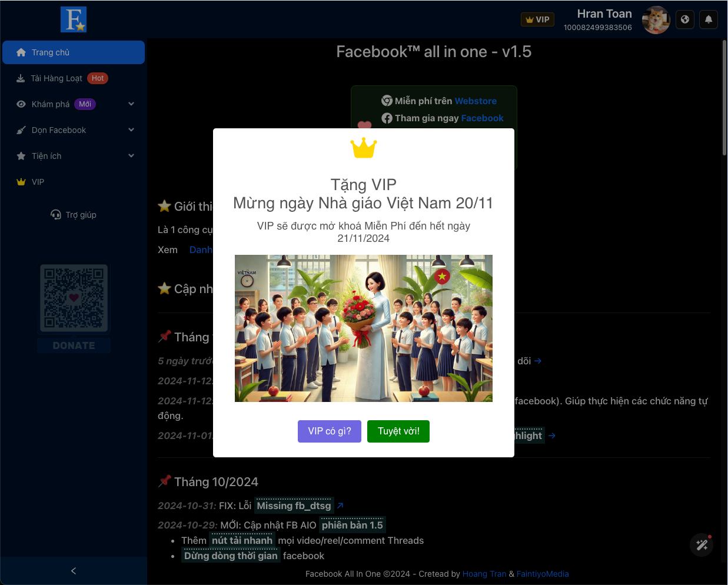Open the Tải Hàng Loạt menu item
The height and width of the screenshot is (585, 728).
[x=74, y=78]
